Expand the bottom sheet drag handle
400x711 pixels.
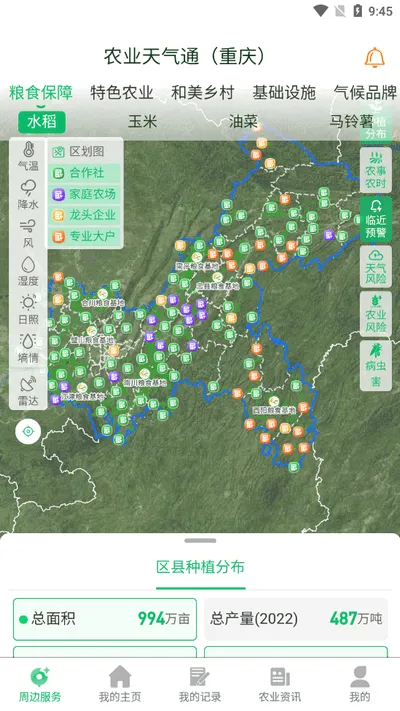point(200,541)
